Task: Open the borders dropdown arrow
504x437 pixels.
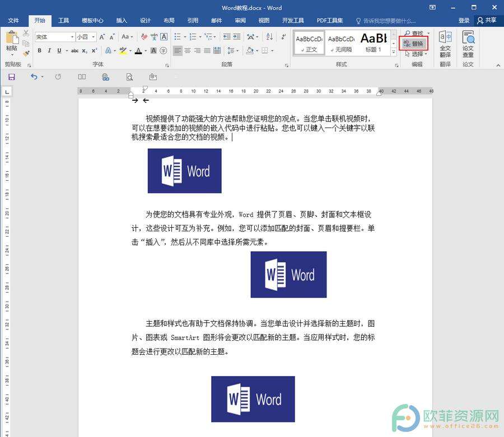Action: pos(272,51)
